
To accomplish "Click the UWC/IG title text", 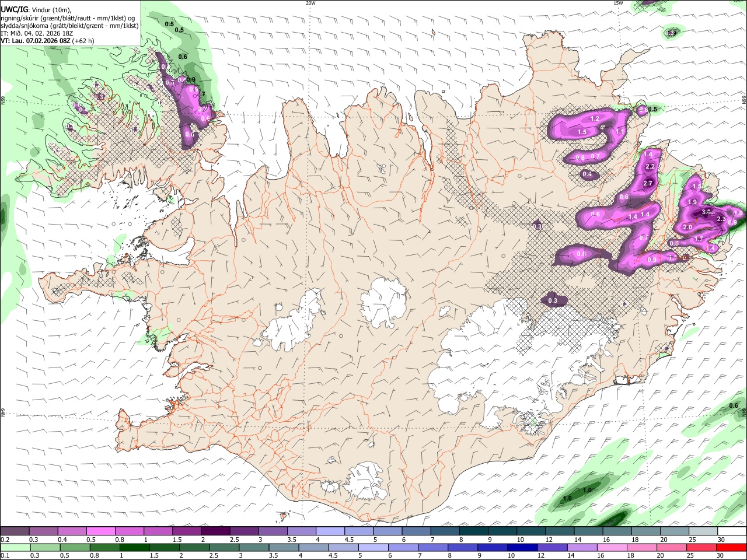I will [x=13, y=10].
